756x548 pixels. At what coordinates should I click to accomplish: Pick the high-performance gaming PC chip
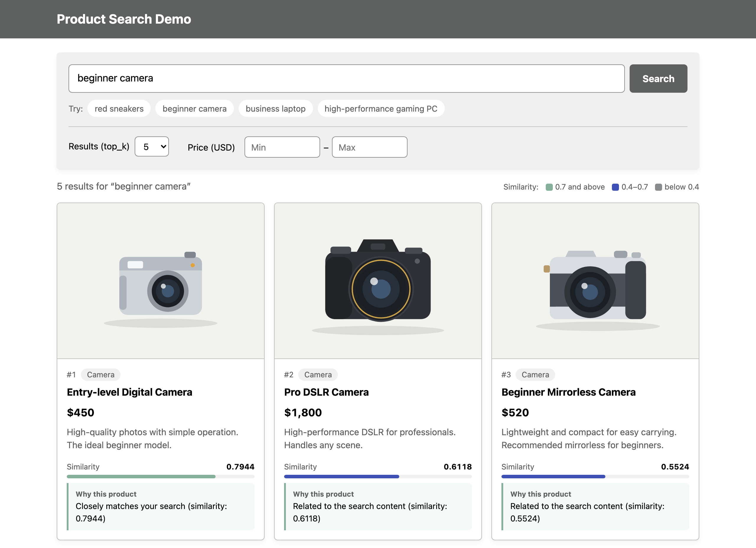tap(381, 109)
